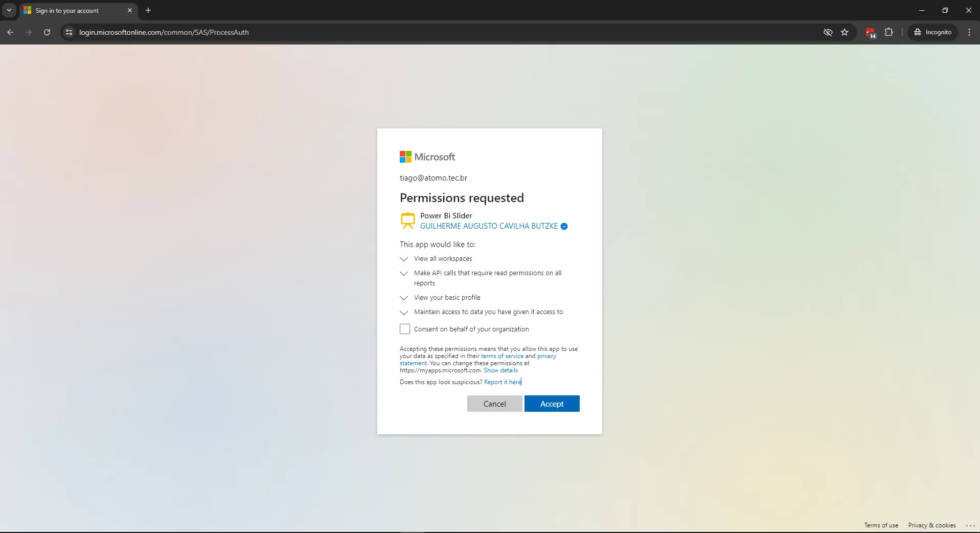980x533 pixels.
Task: Click the 'Show details' link
Action: click(x=500, y=370)
